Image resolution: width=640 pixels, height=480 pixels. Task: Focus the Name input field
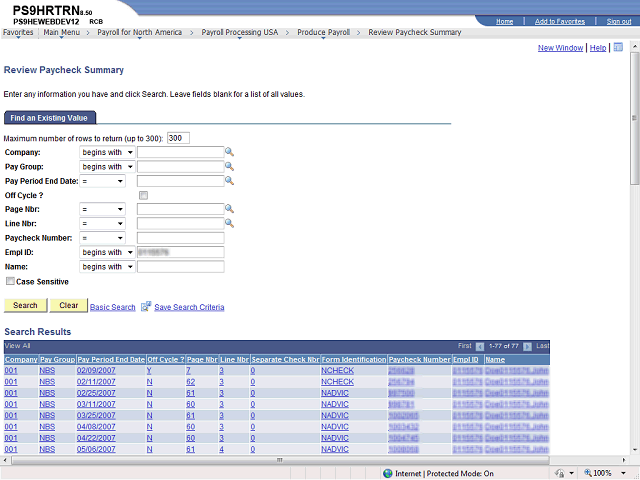[180, 267]
